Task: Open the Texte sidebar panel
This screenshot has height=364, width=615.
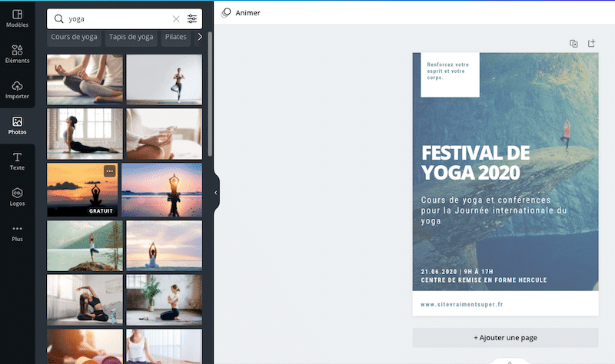Action: click(x=17, y=161)
